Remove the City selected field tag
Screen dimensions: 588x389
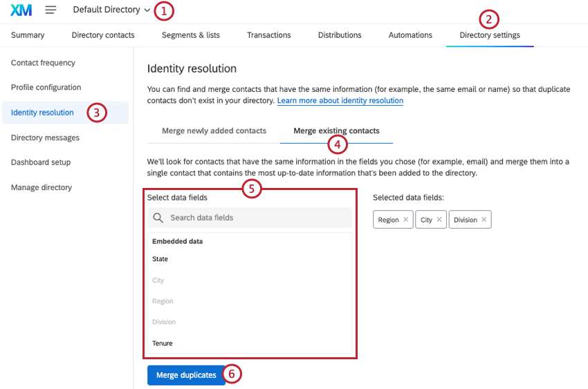439,220
